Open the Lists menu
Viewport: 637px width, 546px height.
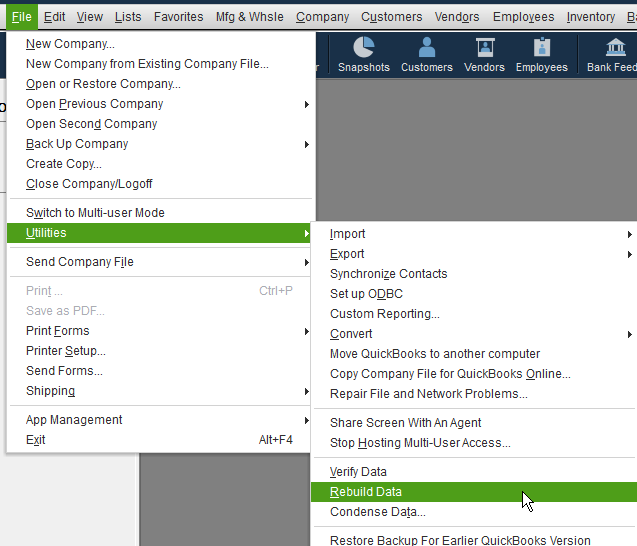[128, 17]
